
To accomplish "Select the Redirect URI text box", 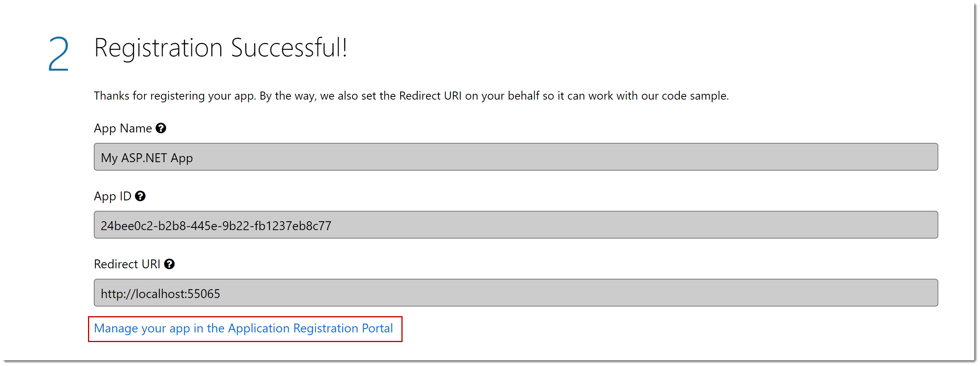I will (516, 293).
